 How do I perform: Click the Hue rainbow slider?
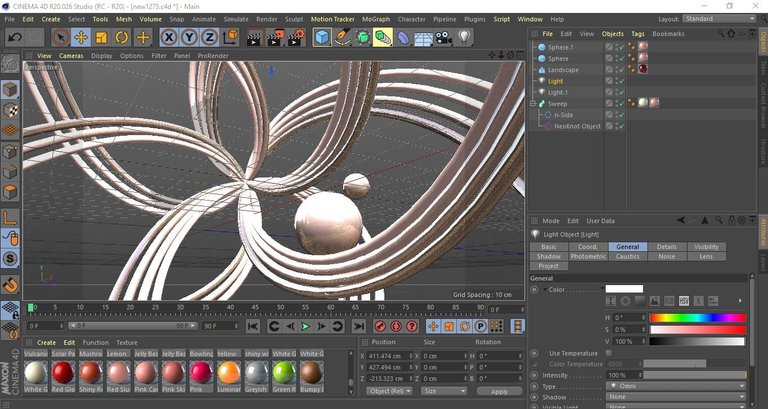tap(697, 318)
